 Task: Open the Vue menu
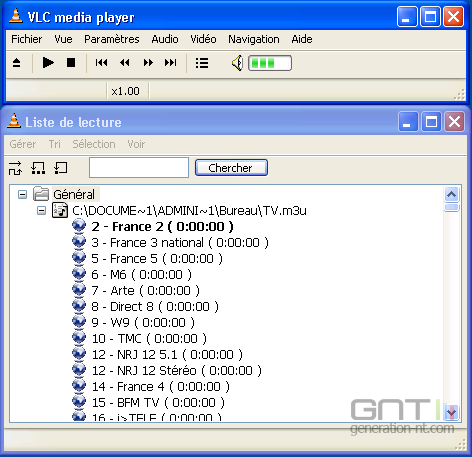pos(63,39)
